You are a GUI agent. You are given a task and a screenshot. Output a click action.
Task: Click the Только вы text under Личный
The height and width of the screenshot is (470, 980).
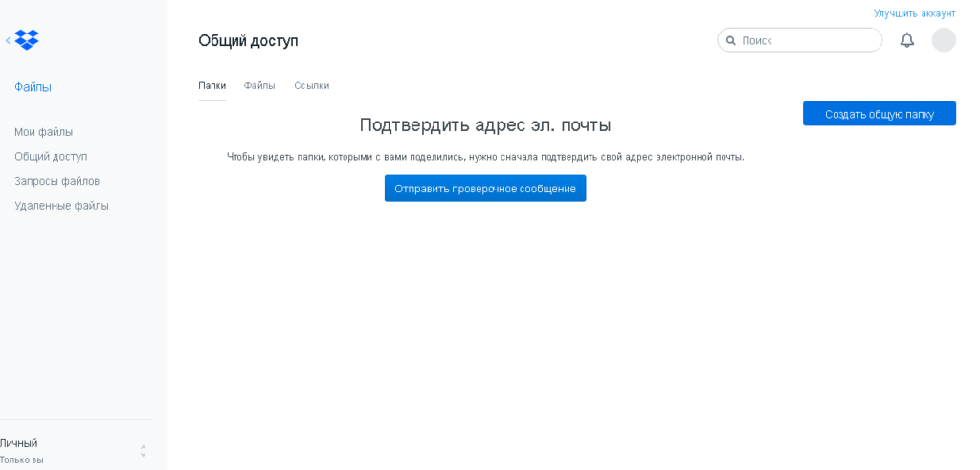(x=22, y=459)
